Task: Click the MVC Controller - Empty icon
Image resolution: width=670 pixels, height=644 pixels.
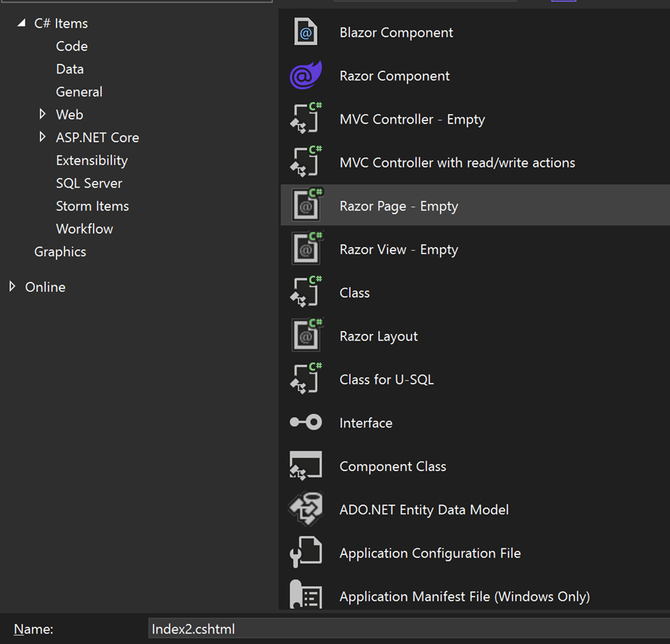Action: (306, 119)
